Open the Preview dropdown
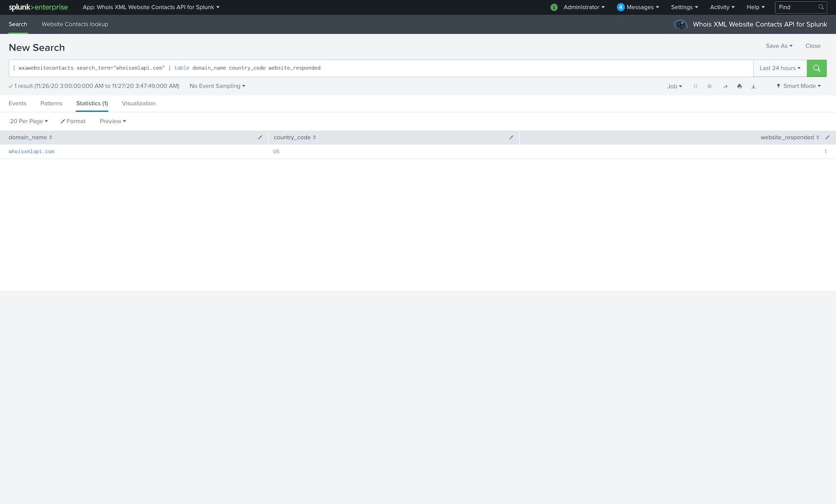Viewport: 836px width, 504px height. 113,121
